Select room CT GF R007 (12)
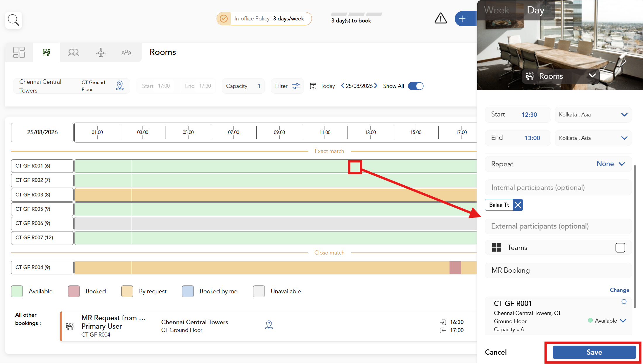 42,238
